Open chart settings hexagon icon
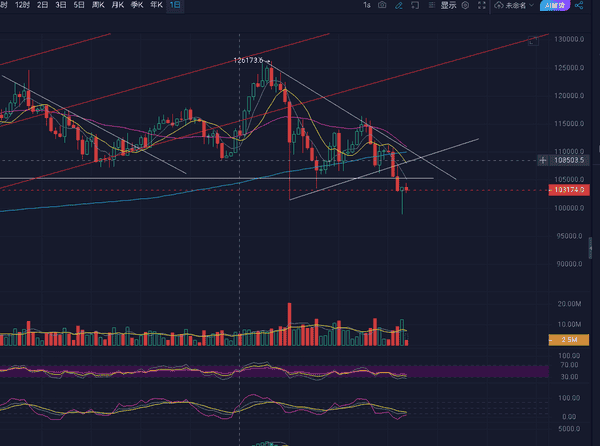Screen dimensions: 600x446 (466, 6)
